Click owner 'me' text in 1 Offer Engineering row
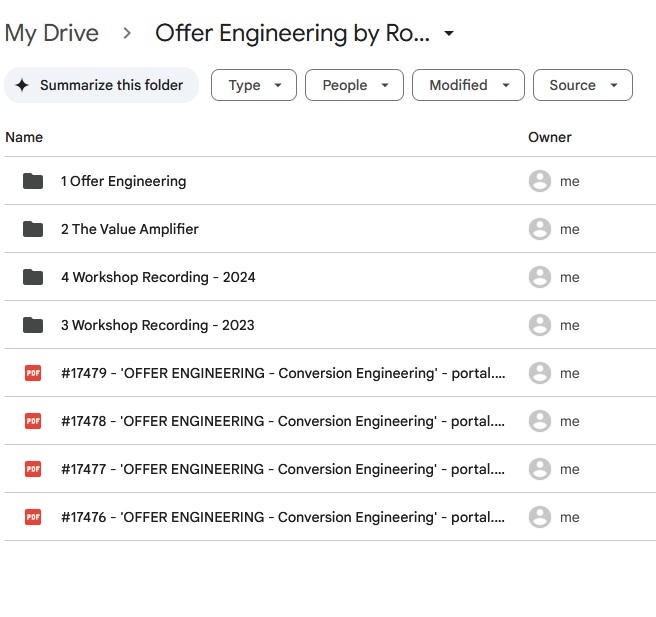This screenshot has width=656, height=617. tap(570, 182)
